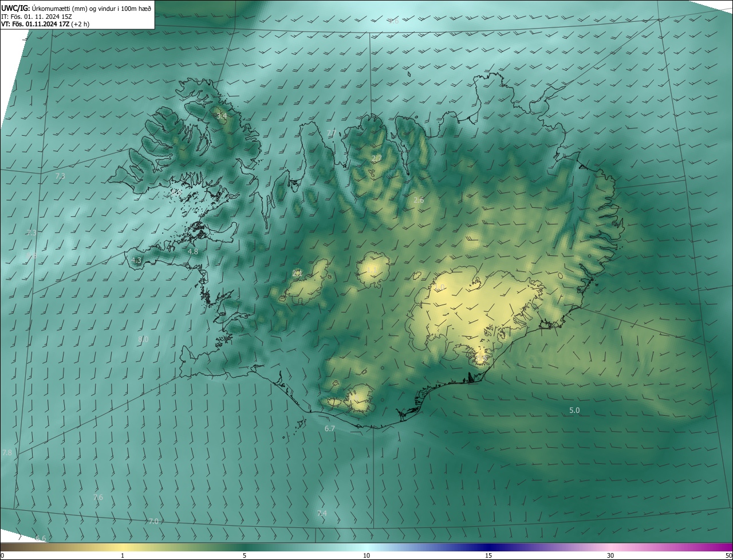Click the dark navy section of the color scale bar

pos(488,547)
